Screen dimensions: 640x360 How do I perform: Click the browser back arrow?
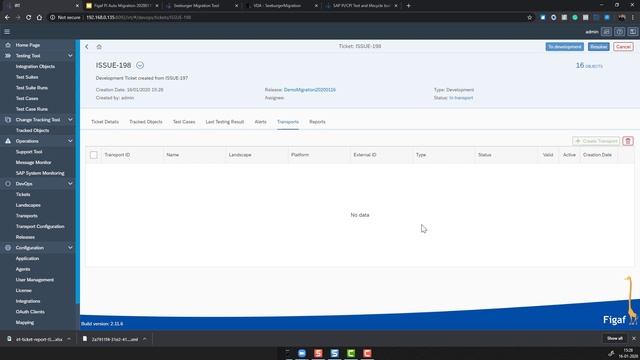tap(7, 18)
